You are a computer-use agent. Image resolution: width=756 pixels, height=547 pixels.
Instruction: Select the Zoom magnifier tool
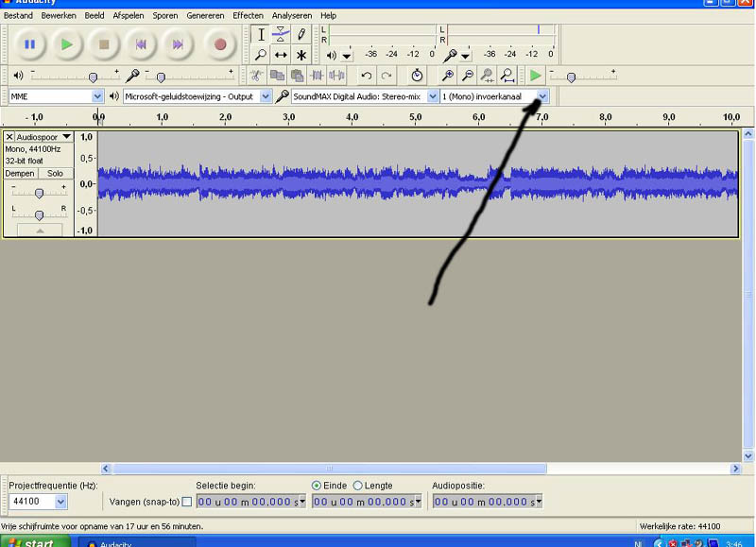coord(261,55)
